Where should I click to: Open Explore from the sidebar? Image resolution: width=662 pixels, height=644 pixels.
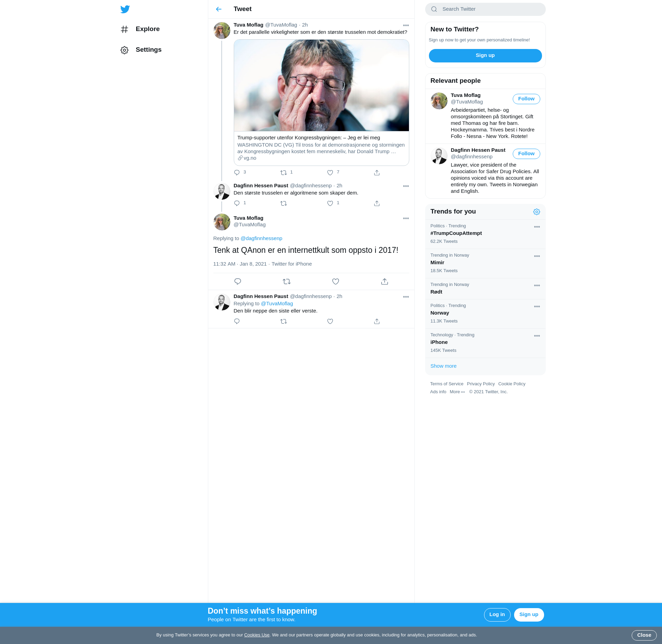(140, 29)
